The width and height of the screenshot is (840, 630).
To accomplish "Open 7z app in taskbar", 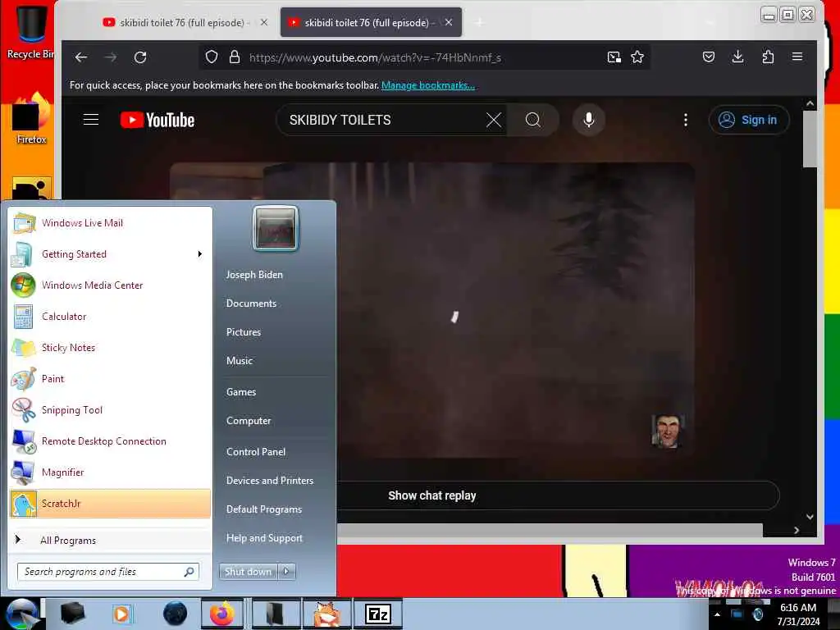I will tap(377, 614).
